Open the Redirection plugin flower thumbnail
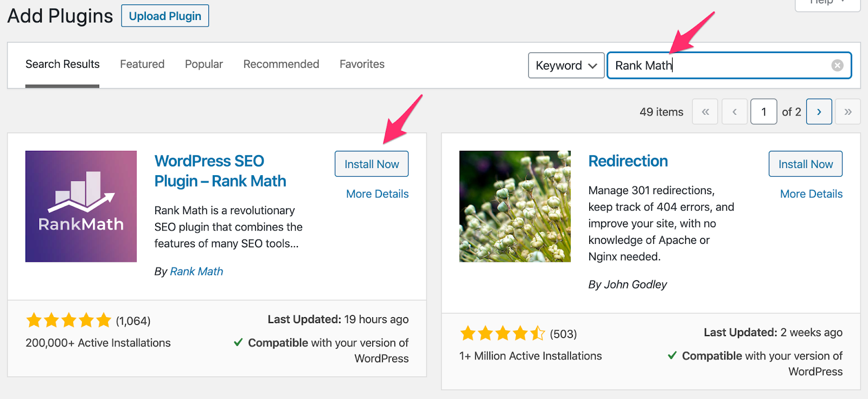 point(515,207)
